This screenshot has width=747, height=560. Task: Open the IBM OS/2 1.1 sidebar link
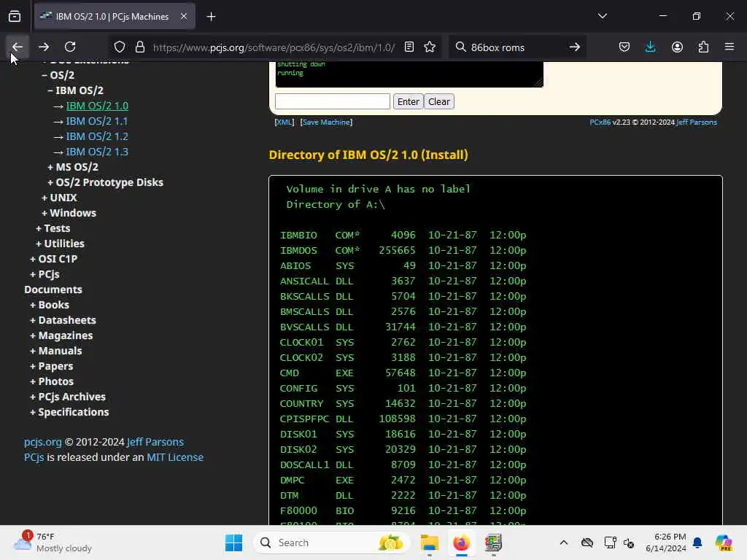click(97, 121)
